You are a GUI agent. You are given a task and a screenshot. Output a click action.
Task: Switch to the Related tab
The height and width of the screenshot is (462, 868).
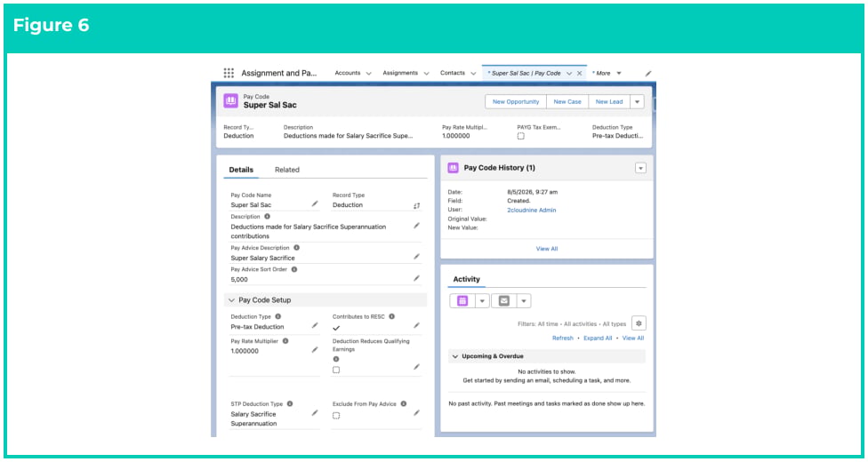point(286,170)
